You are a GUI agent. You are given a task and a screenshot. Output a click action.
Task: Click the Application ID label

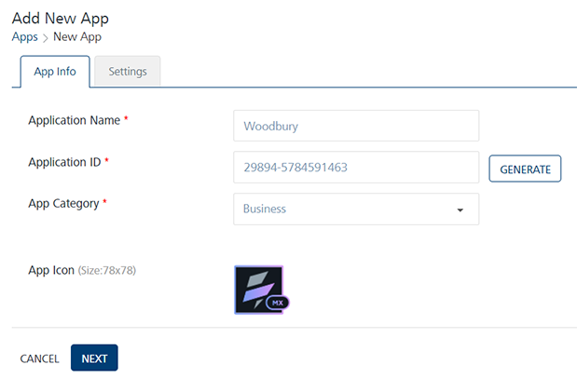64,162
